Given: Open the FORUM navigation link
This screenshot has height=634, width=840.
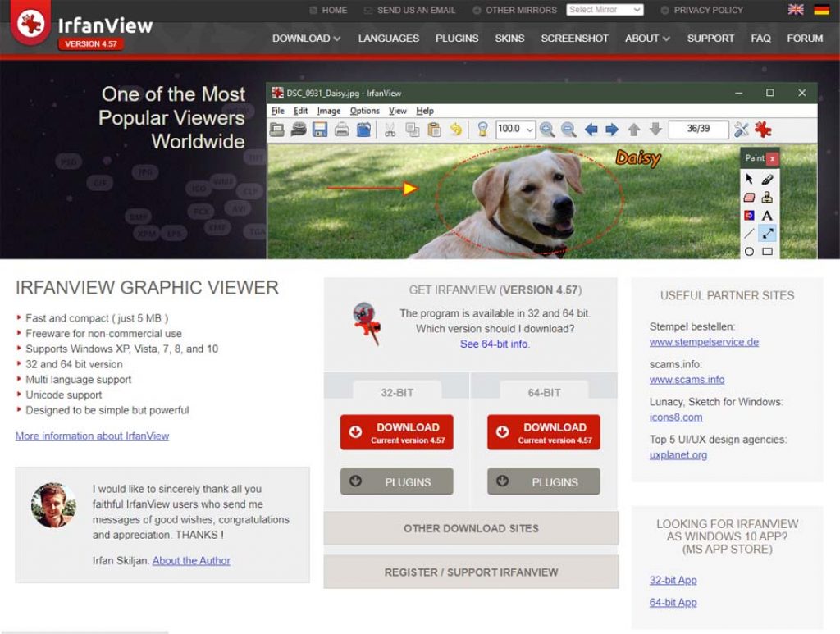Looking at the screenshot, I should point(805,39).
